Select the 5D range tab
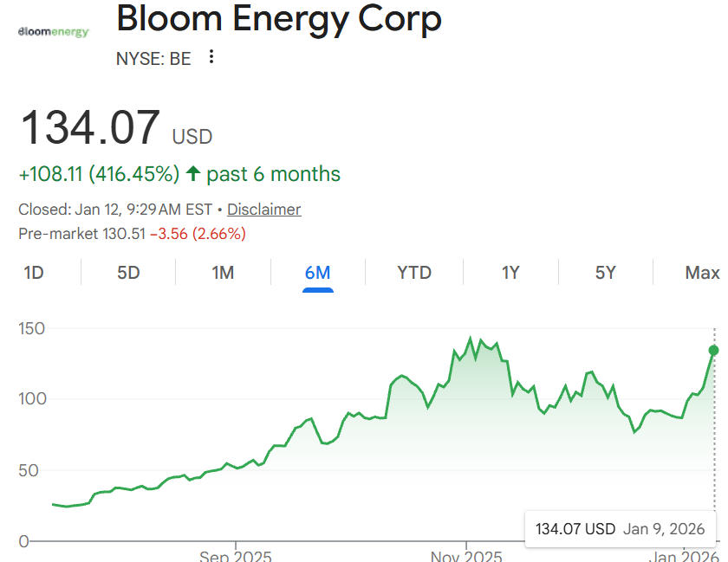The width and height of the screenshot is (728, 562). 128,274
